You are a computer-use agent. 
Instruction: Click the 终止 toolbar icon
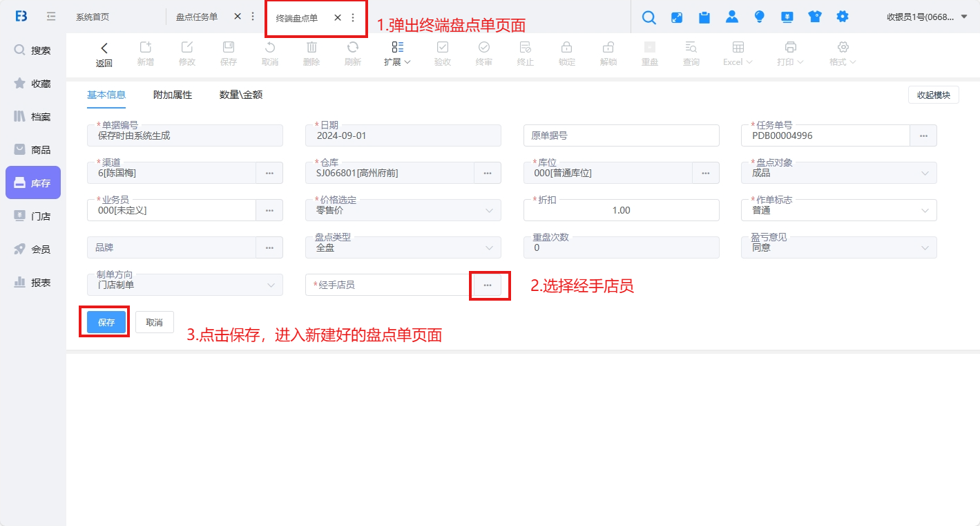526,47
